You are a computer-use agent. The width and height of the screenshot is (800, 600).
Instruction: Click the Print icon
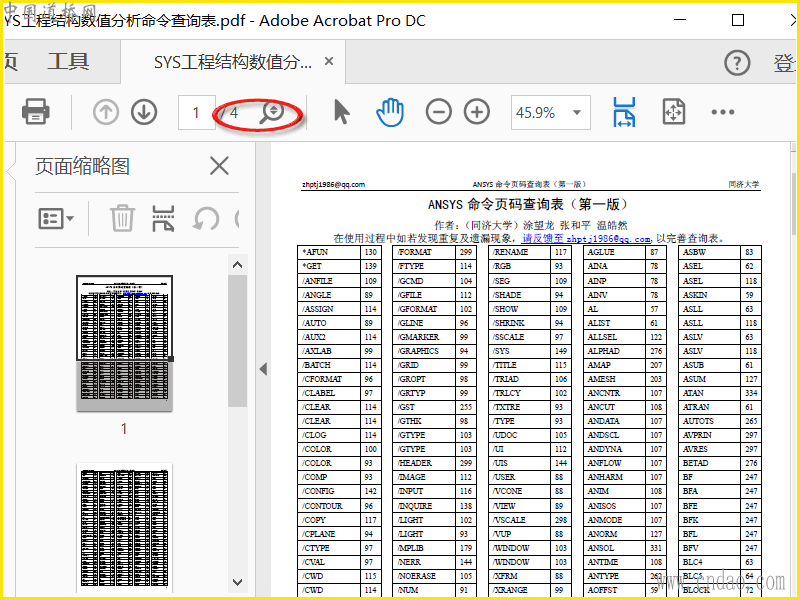click(35, 112)
